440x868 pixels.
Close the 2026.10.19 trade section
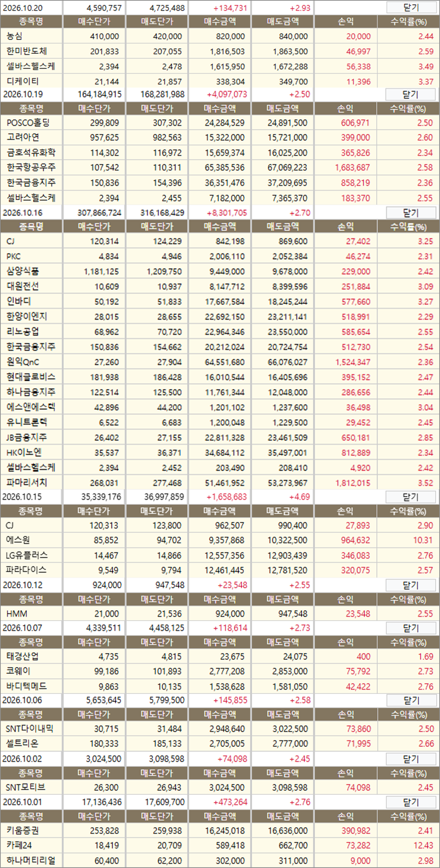pyautogui.click(x=411, y=94)
